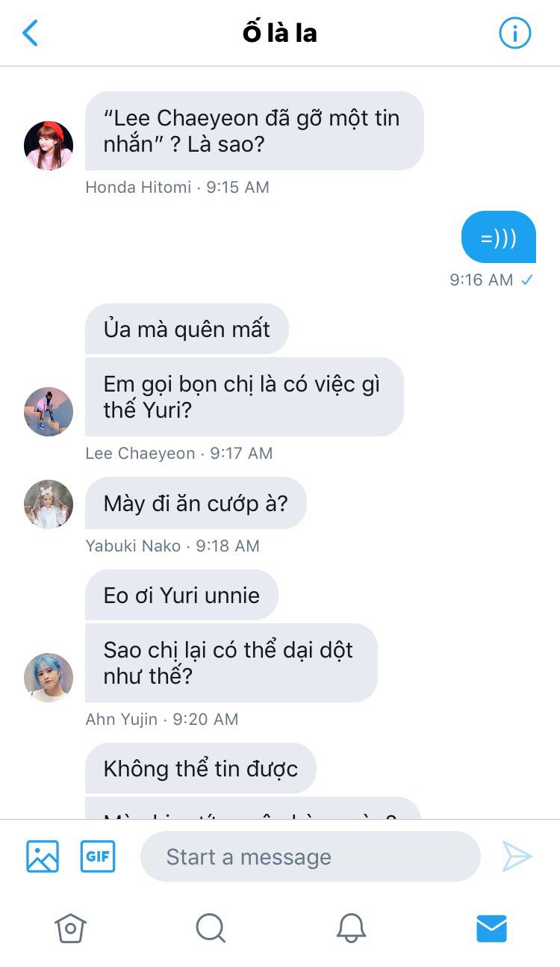Tap the send message arrow
This screenshot has width=560, height=967.
pos(517,856)
